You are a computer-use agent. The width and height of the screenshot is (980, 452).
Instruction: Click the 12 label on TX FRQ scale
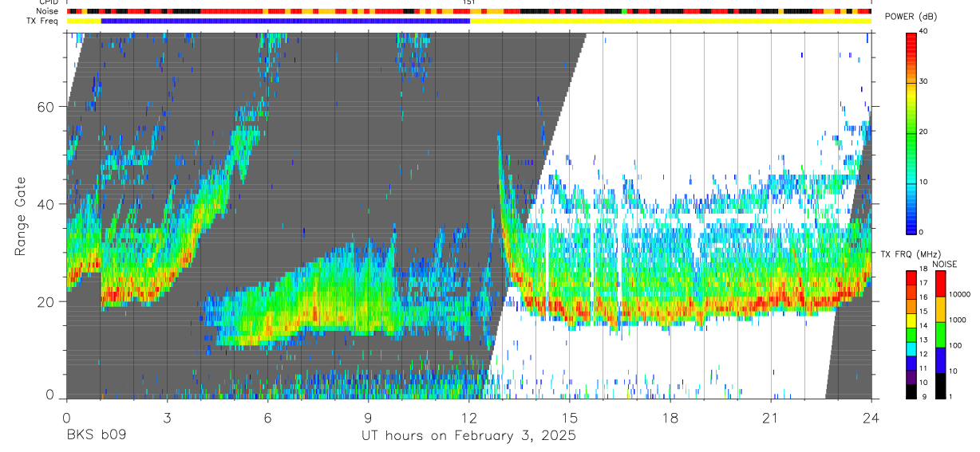(924, 354)
